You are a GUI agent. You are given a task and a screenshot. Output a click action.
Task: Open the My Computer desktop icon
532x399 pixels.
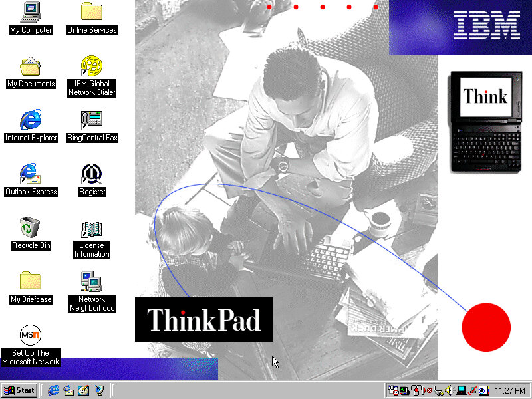tap(31, 12)
